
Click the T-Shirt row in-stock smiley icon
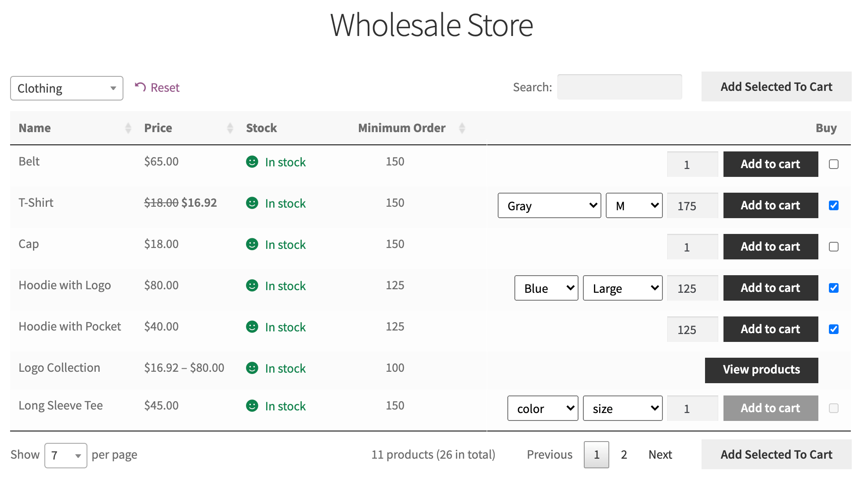(252, 203)
